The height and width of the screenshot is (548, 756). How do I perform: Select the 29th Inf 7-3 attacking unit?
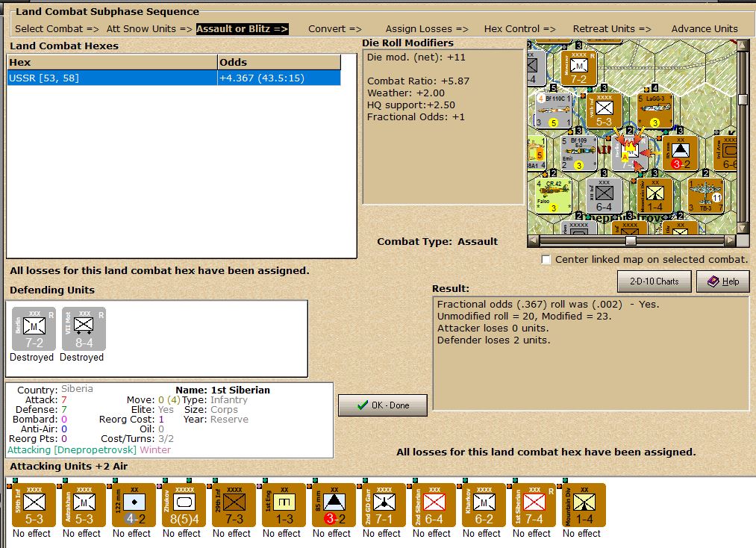point(234,505)
